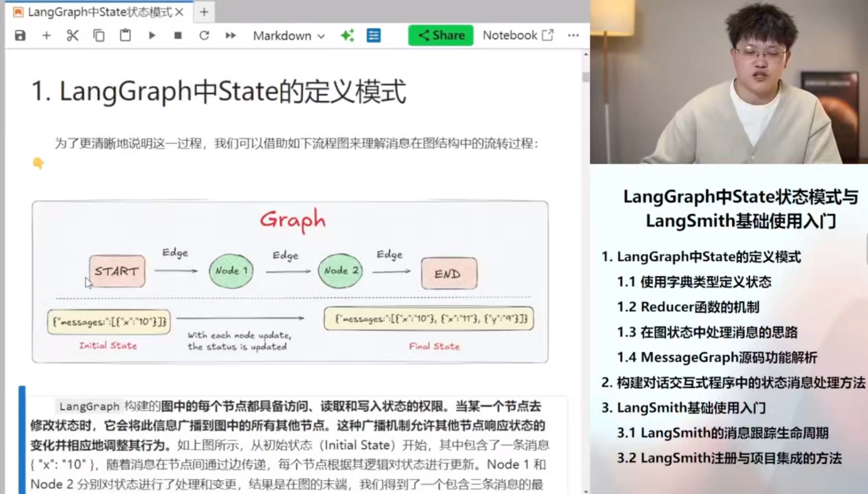
Task: Open Notebook in external view
Action: click(x=518, y=35)
